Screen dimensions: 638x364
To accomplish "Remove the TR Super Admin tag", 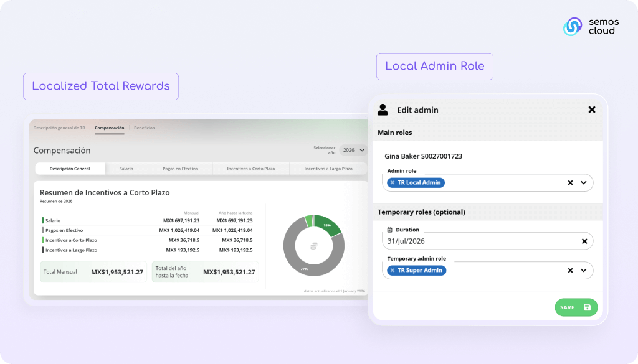I will tap(393, 270).
